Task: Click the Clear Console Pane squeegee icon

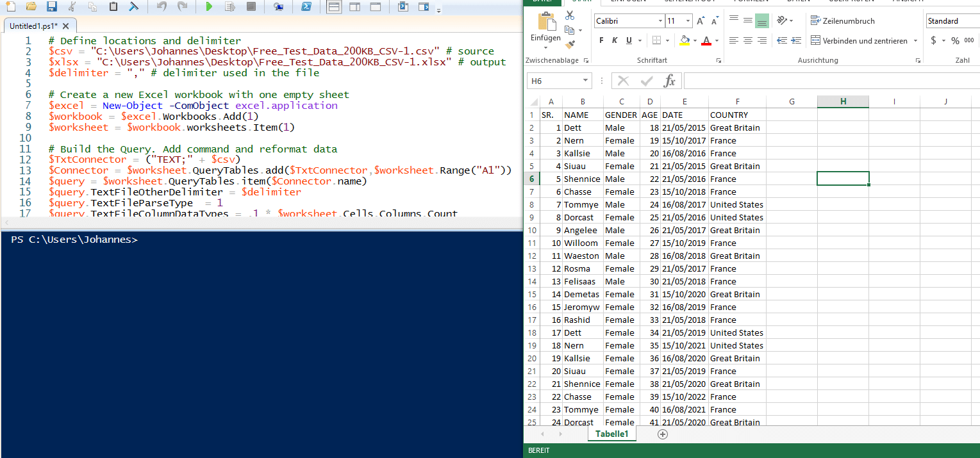Action: pos(133,6)
